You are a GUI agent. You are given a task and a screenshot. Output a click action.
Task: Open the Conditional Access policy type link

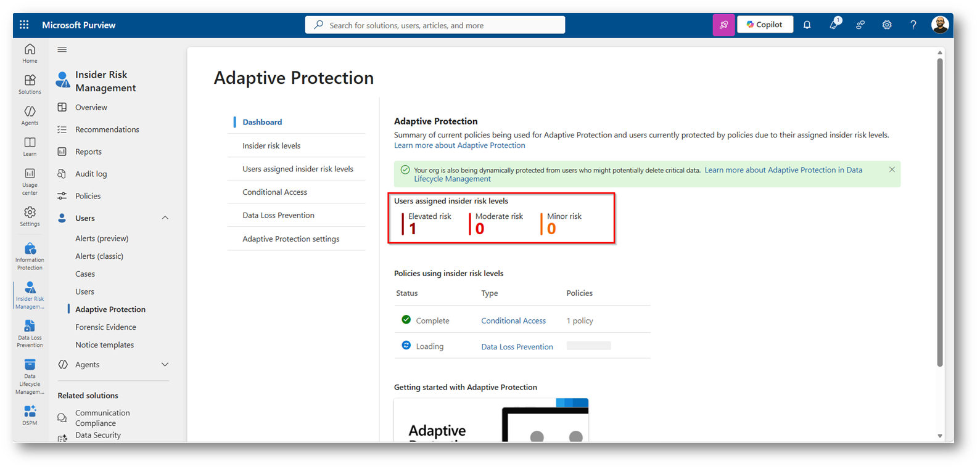coord(513,320)
